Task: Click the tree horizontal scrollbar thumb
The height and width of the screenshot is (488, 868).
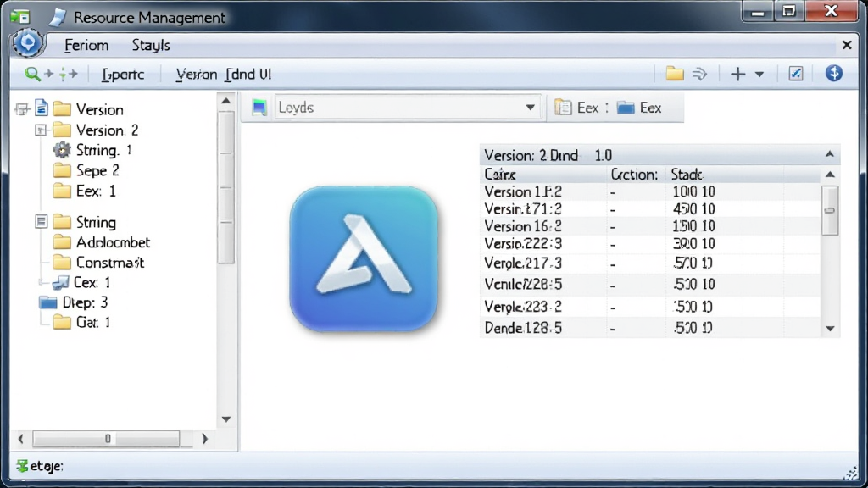Action: click(x=106, y=439)
